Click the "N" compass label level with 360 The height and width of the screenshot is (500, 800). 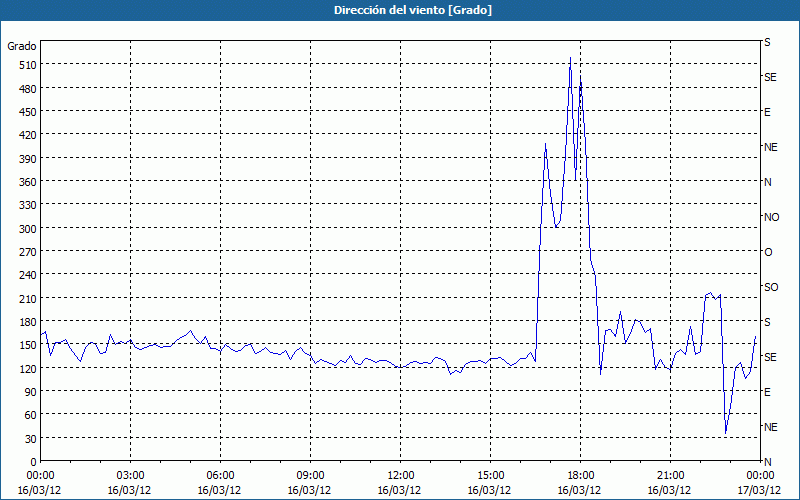tap(767, 182)
